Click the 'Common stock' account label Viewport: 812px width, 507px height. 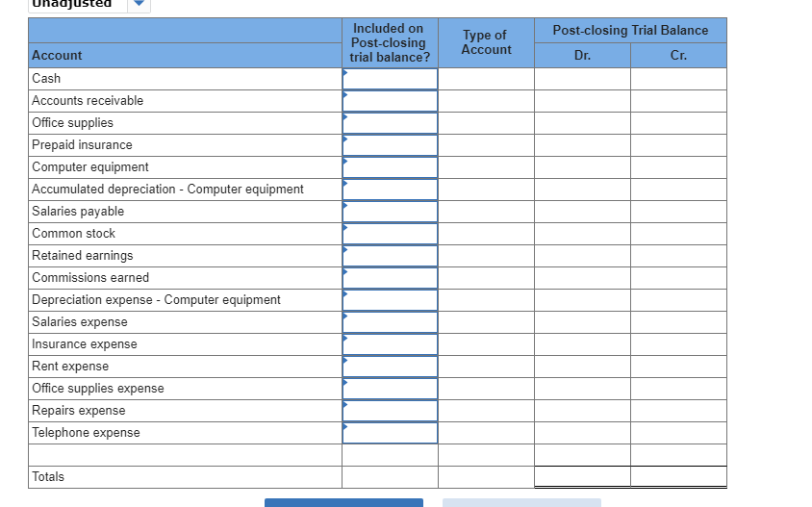(x=73, y=234)
